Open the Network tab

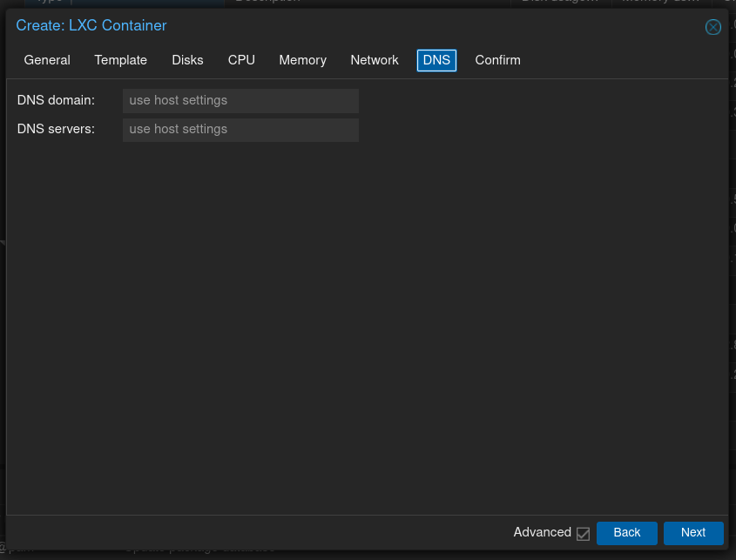(x=375, y=60)
